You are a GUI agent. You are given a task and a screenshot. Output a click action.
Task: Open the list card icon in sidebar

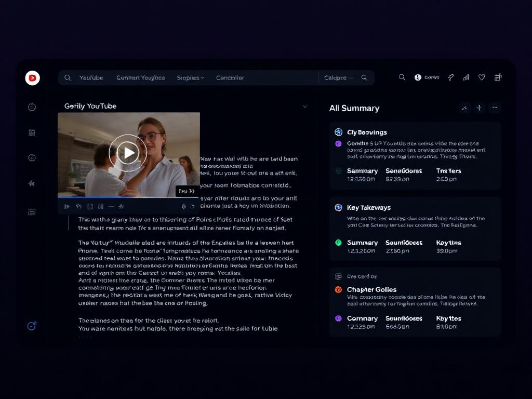click(x=32, y=212)
